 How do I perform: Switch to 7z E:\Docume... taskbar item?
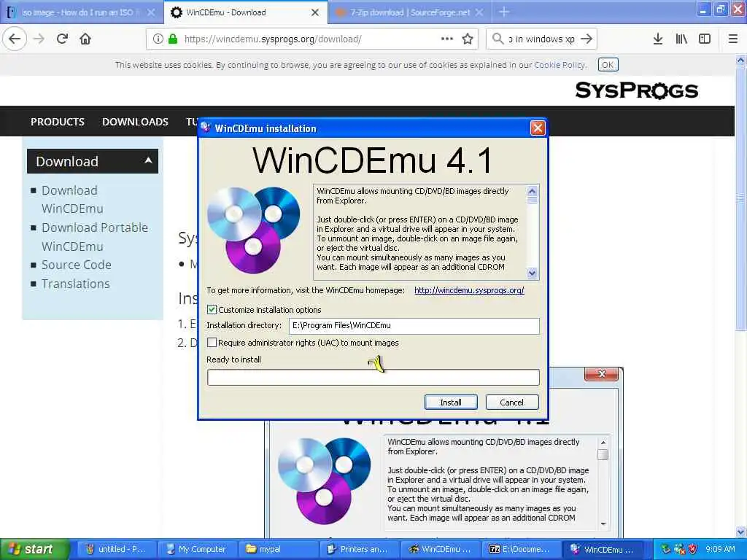[x=521, y=549]
